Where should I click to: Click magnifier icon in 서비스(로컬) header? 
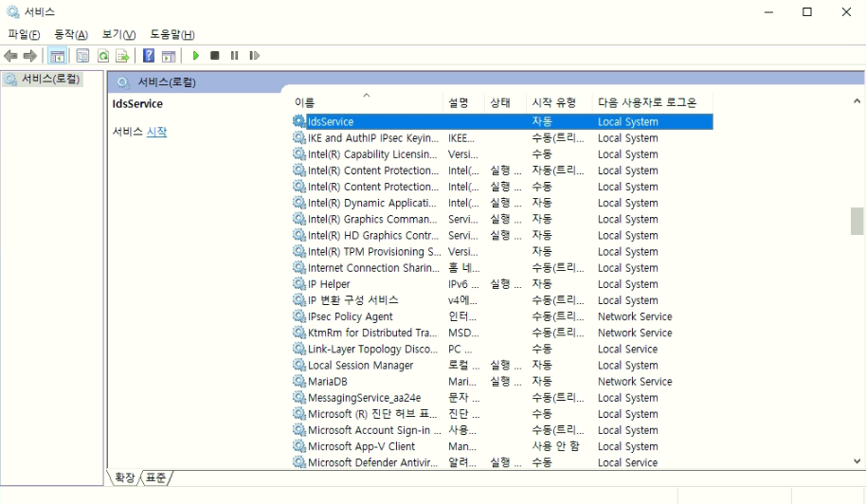pos(124,82)
